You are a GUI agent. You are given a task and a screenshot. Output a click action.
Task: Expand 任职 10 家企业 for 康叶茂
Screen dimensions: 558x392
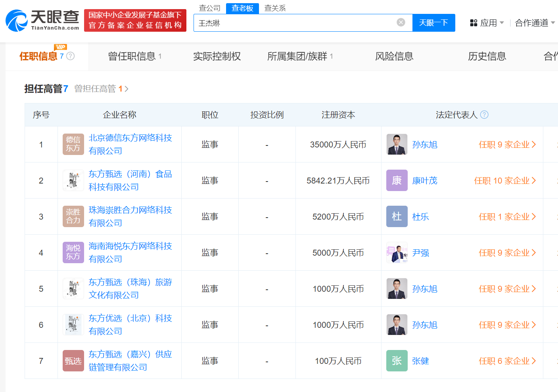pos(505,181)
